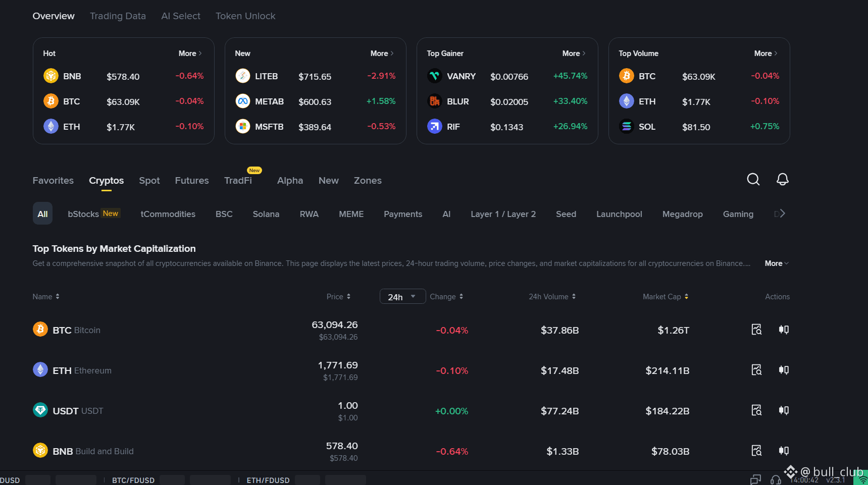Image resolution: width=868 pixels, height=485 pixels.
Task: Click ETH/FDUSD ticker in footer
Action: 268,480
